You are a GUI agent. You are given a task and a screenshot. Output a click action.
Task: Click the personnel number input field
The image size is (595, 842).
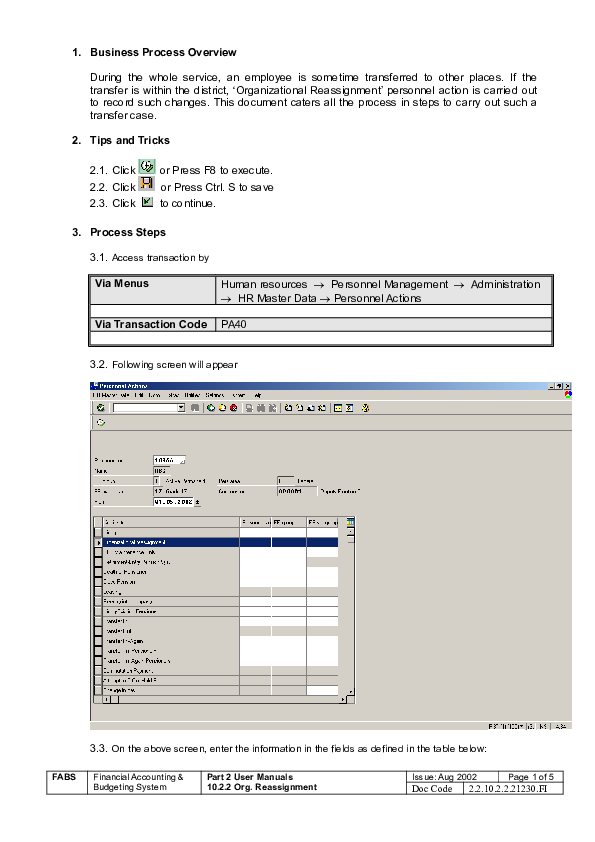169,460
